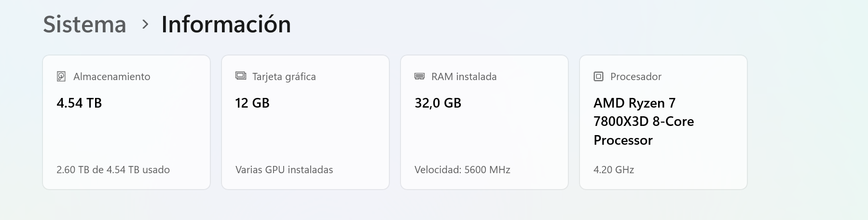Click the RAM instalada memory icon
Viewport: 868px width, 220px height.
coord(420,76)
